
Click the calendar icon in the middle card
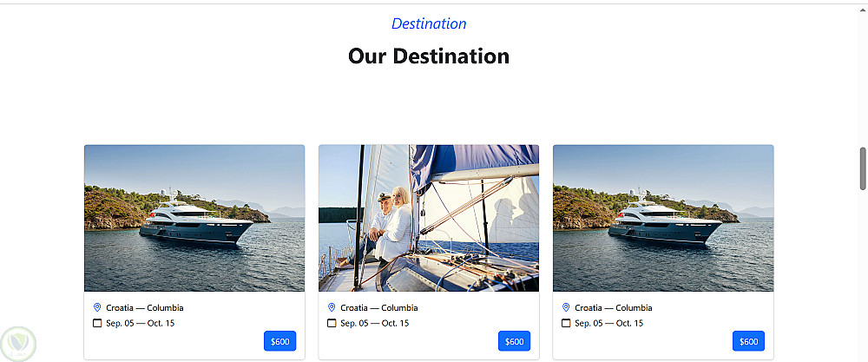pyautogui.click(x=332, y=323)
